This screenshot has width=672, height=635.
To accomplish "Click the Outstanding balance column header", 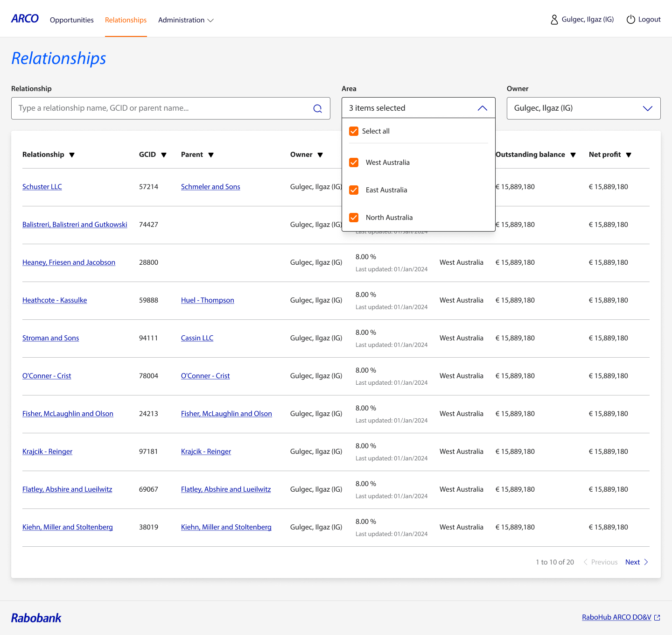I will (x=530, y=155).
